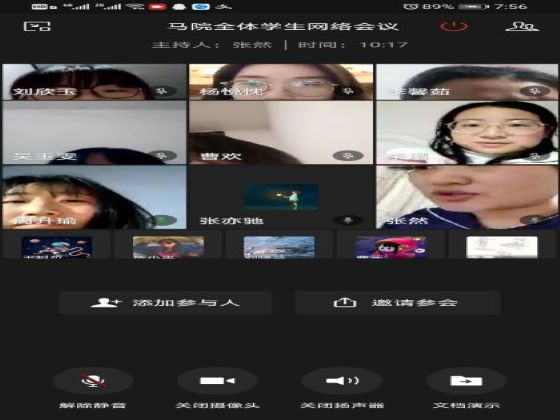The height and width of the screenshot is (420, 560).
Task: Disable speaker with 关闭扬声器
Action: coord(342,381)
